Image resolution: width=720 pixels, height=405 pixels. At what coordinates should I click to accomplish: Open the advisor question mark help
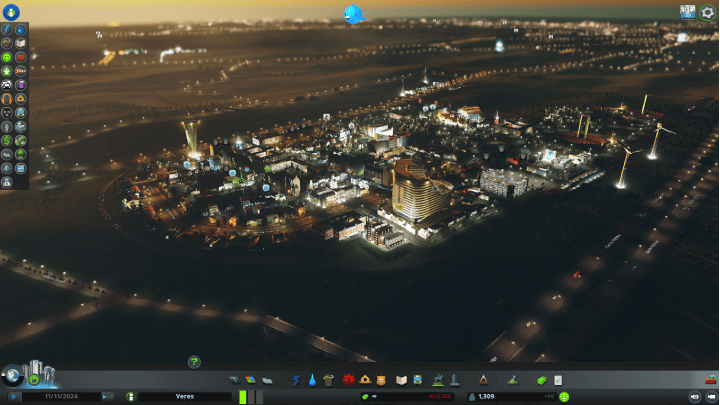click(194, 362)
